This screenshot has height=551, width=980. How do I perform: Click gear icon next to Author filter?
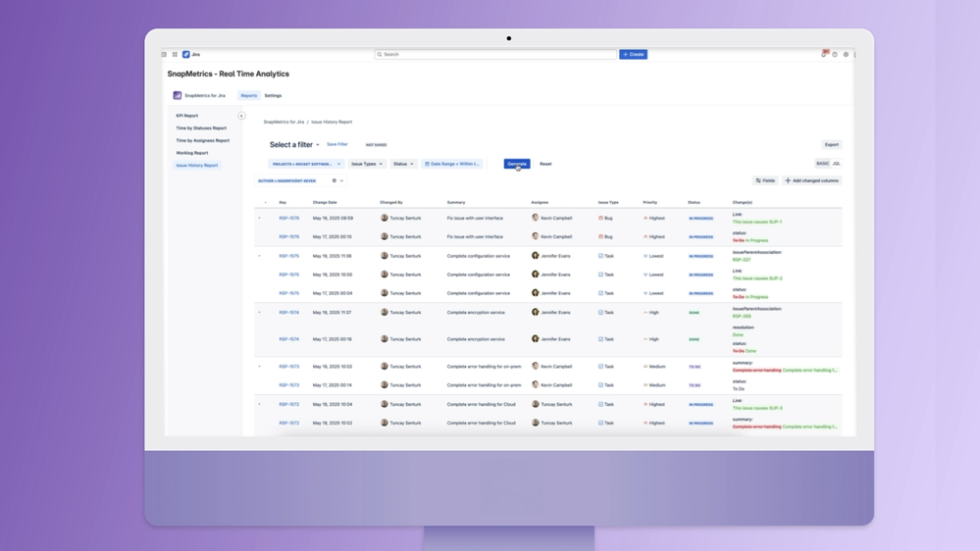(335, 180)
